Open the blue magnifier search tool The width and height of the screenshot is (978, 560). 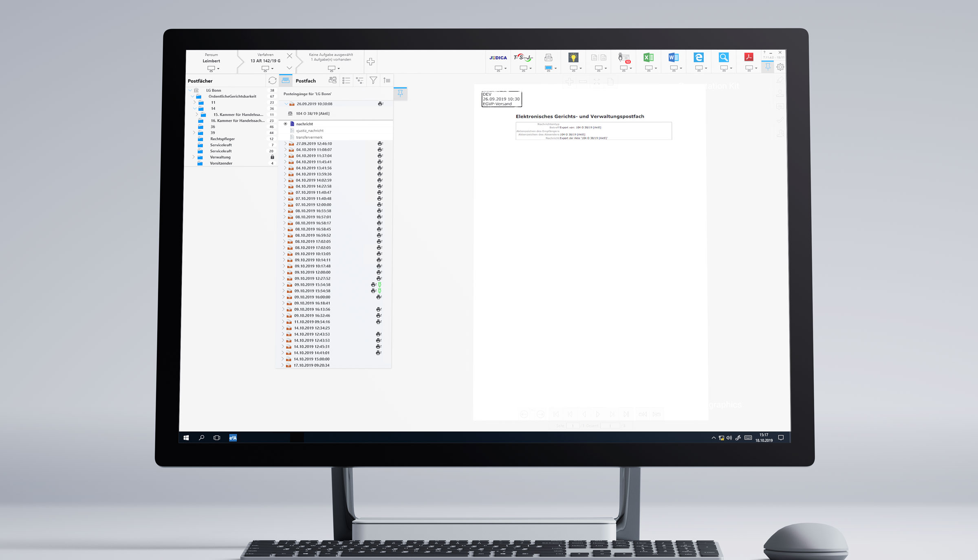pos(723,57)
